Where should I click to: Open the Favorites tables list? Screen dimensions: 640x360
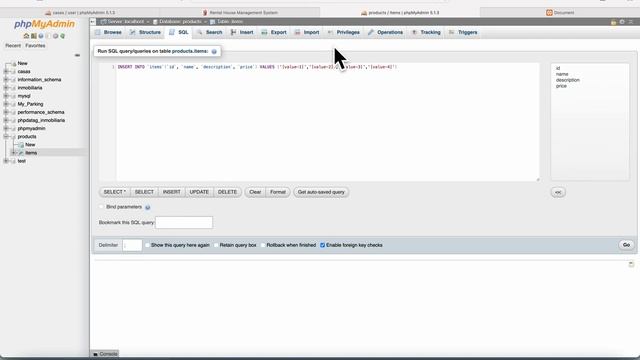point(35,46)
